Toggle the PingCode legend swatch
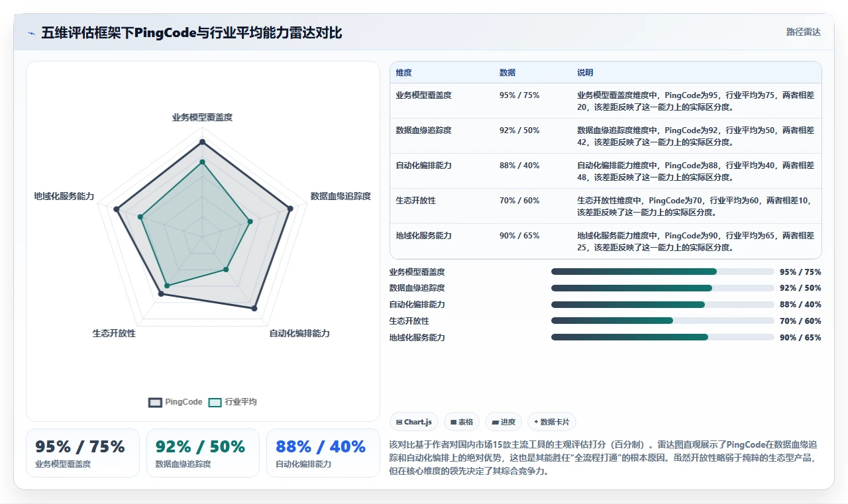 point(155,402)
